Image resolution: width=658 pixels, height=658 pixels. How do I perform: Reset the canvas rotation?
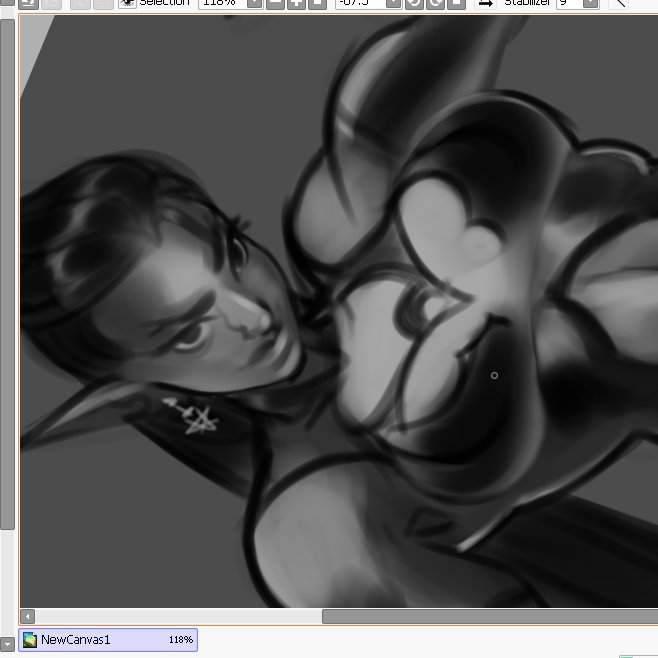(x=457, y=3)
